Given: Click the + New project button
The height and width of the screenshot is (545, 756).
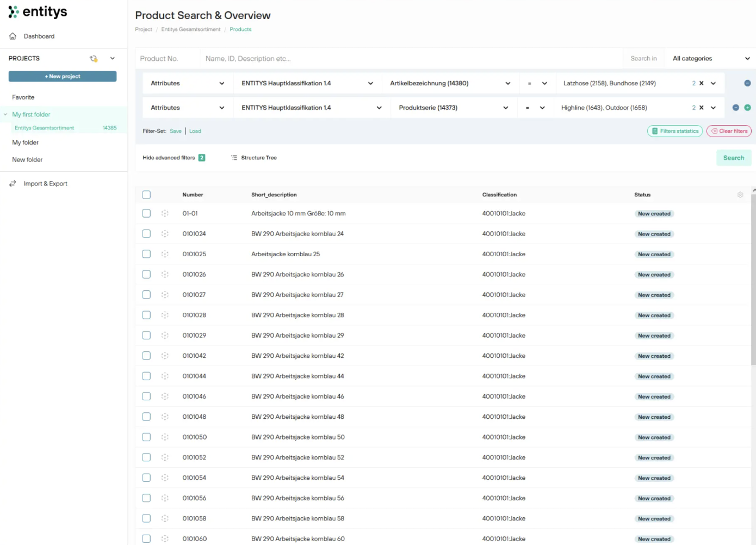Looking at the screenshot, I should [x=63, y=77].
